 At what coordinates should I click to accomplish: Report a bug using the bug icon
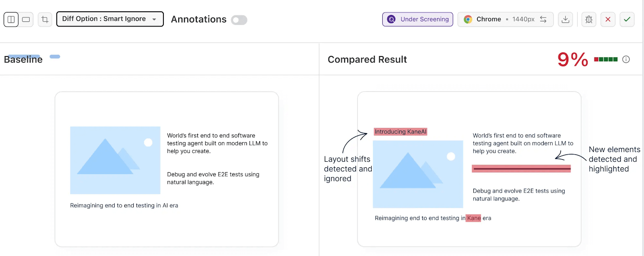(588, 19)
